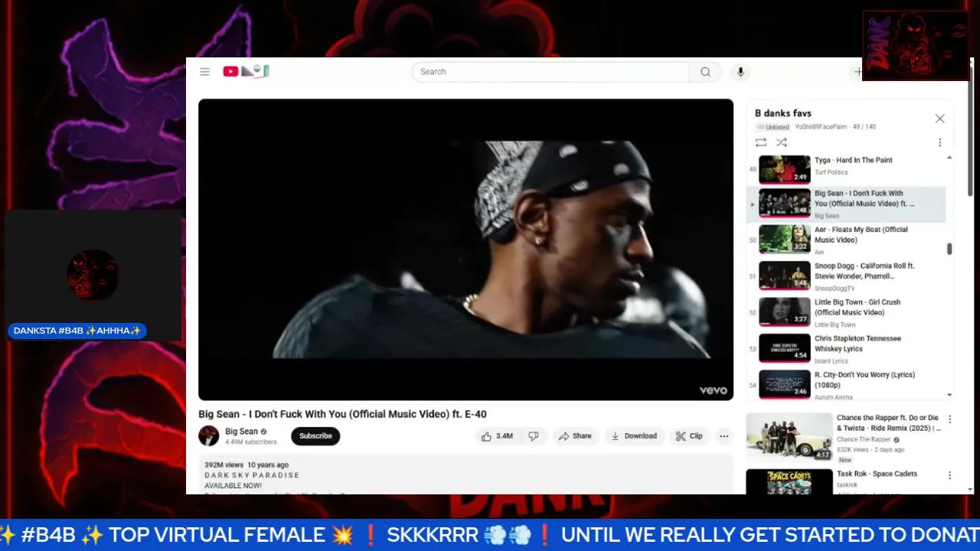Close the B danks favs playlist panel

click(939, 119)
